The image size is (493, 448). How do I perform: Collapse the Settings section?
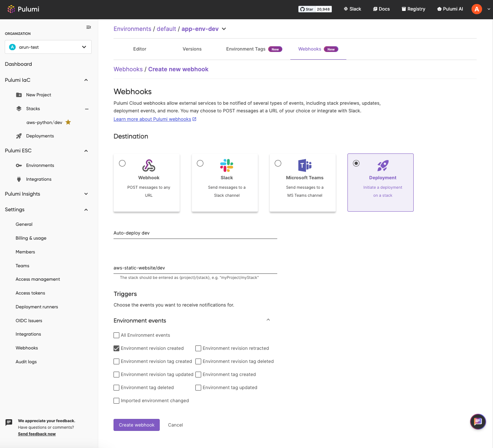pyautogui.click(x=86, y=210)
